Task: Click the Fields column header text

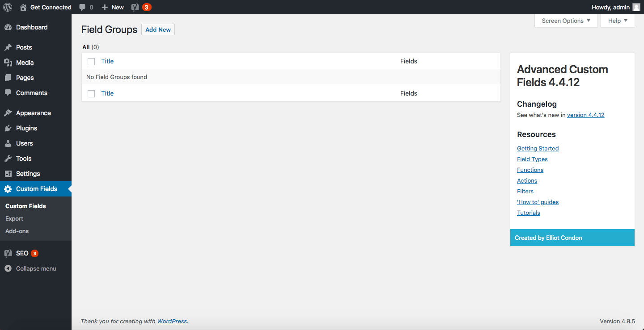Action: click(x=409, y=61)
